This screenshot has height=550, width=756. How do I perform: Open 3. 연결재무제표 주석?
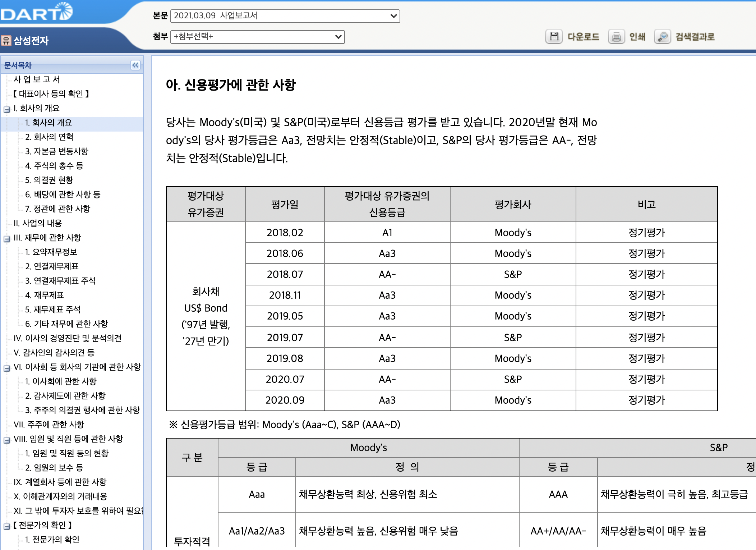pyautogui.click(x=60, y=281)
